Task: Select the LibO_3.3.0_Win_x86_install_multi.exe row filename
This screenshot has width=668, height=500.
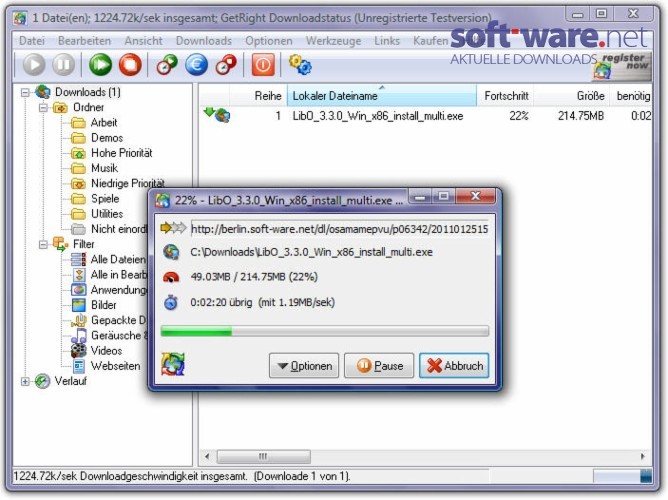Action: [377, 116]
